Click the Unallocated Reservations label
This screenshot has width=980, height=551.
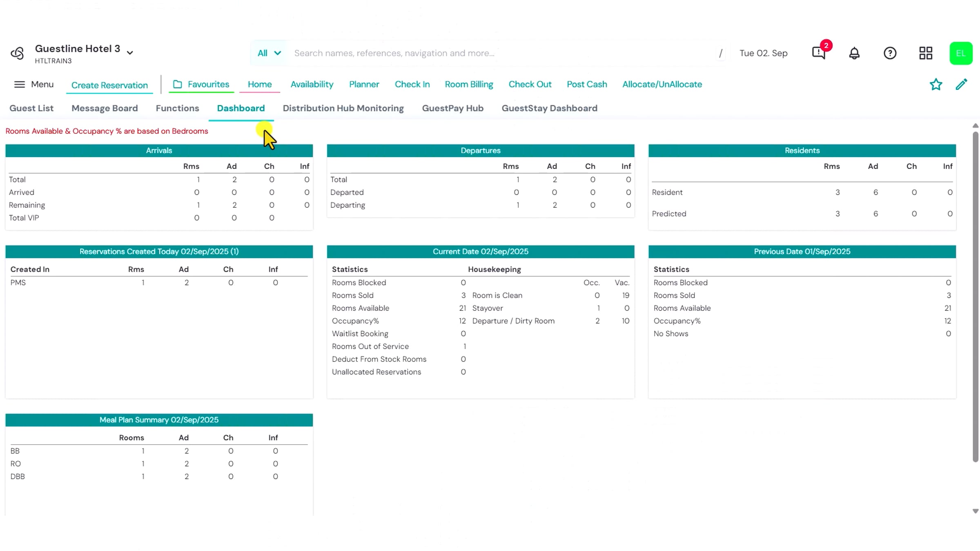(x=376, y=372)
